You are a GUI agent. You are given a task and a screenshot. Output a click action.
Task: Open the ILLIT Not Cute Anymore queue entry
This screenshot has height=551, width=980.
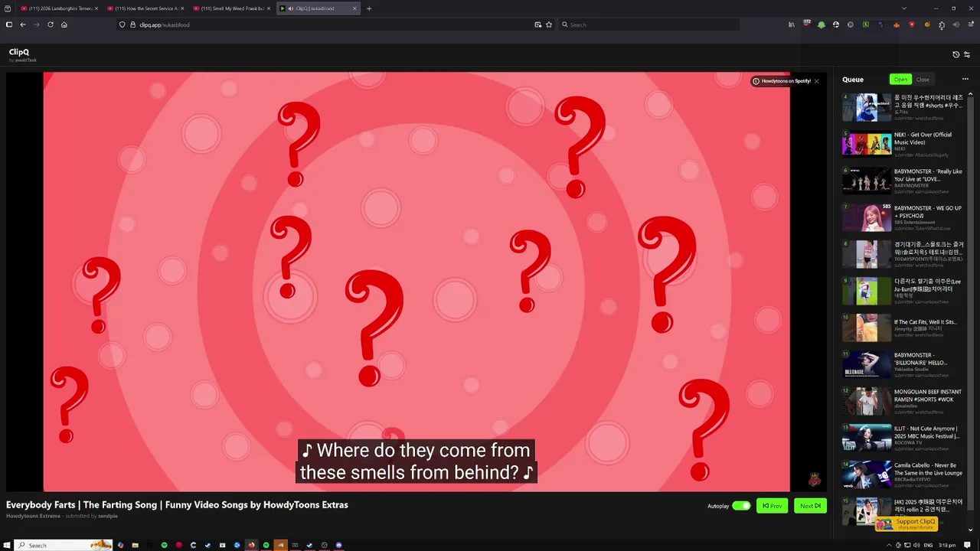point(903,438)
